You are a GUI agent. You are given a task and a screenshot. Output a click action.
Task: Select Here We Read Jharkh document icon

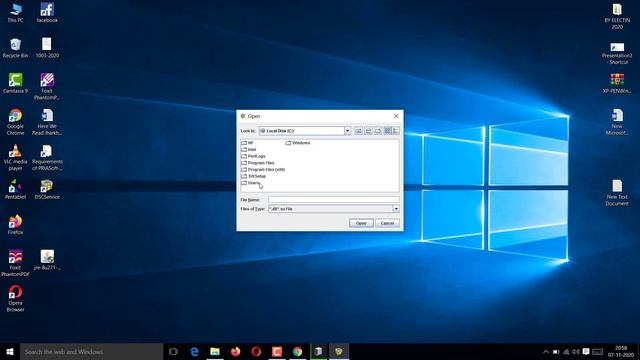pos(47,122)
